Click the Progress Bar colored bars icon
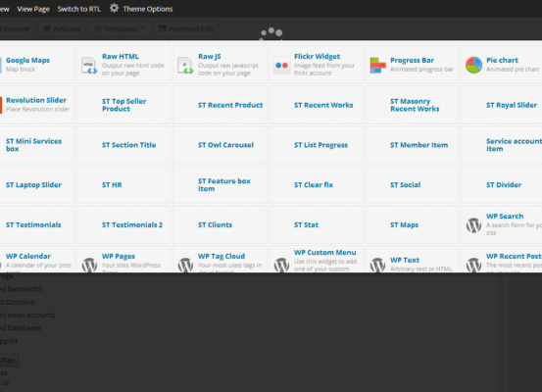 coord(377,65)
